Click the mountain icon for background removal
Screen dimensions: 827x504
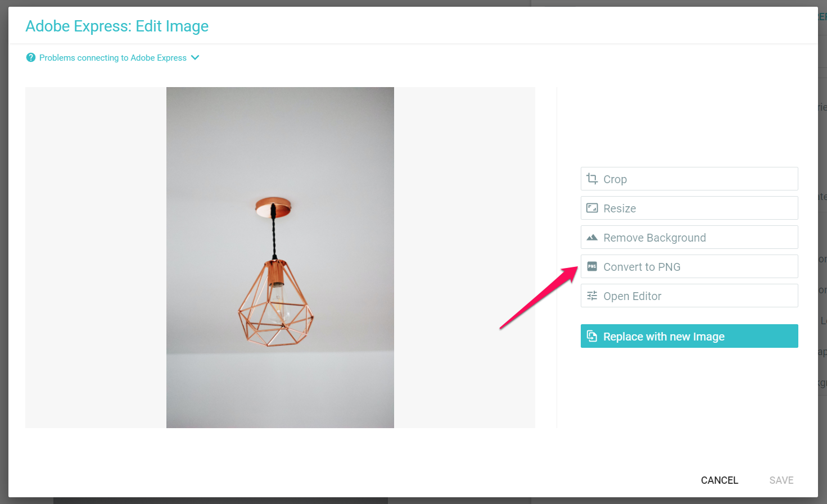592,238
